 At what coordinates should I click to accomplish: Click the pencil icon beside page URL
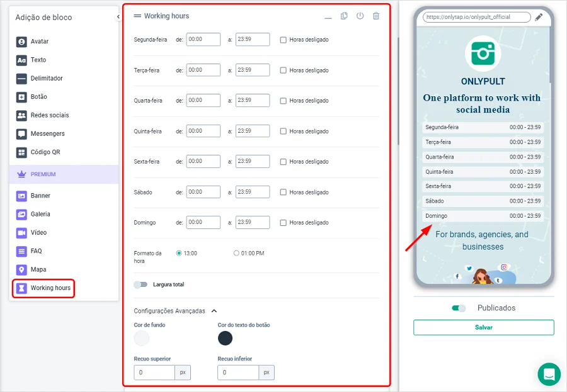(539, 17)
